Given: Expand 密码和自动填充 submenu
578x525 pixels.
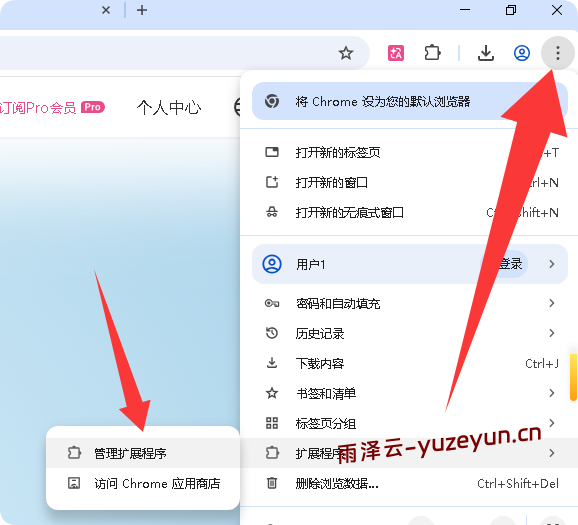Looking at the screenshot, I should [410, 303].
